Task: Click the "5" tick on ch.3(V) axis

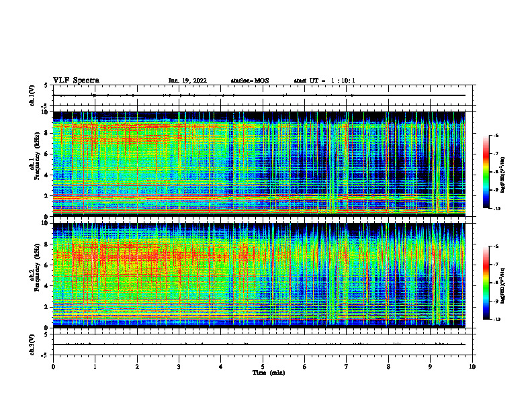Action: click(46, 334)
